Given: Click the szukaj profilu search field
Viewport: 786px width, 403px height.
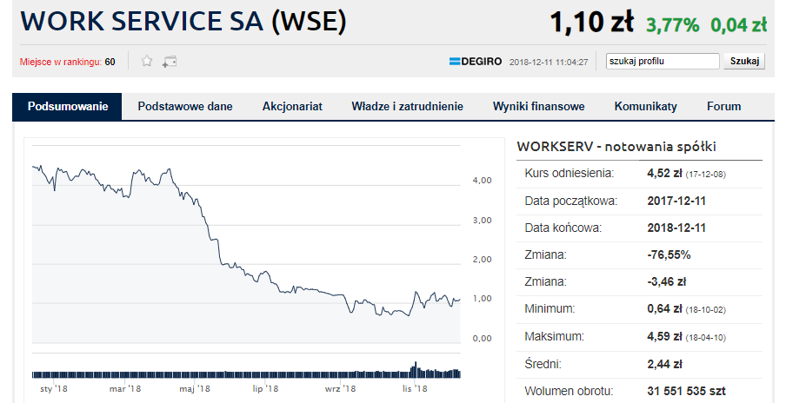Looking at the screenshot, I should (x=661, y=61).
